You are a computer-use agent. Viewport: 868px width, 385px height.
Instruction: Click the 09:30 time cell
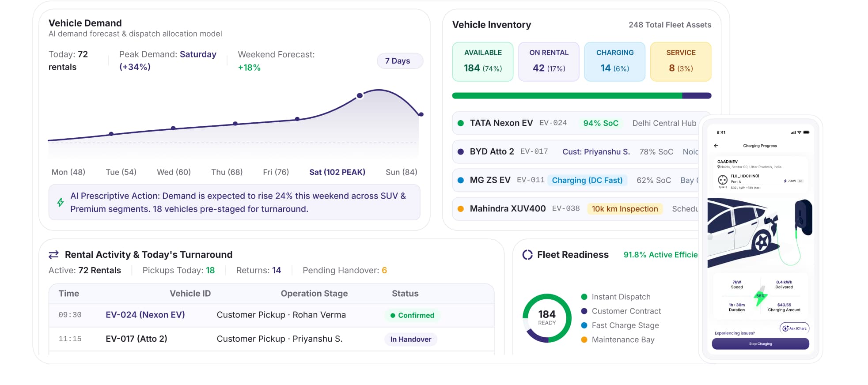point(70,315)
